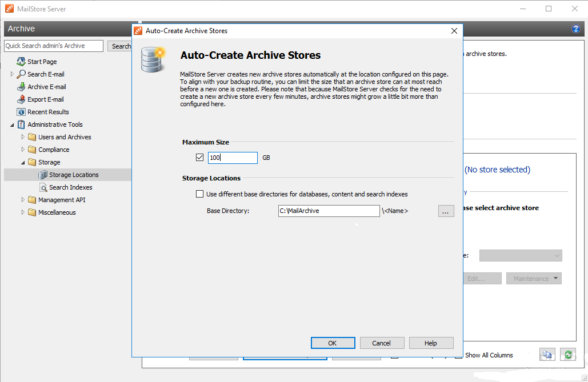The height and width of the screenshot is (382, 588).
Task: Click the green refresh icon
Action: [x=568, y=355]
